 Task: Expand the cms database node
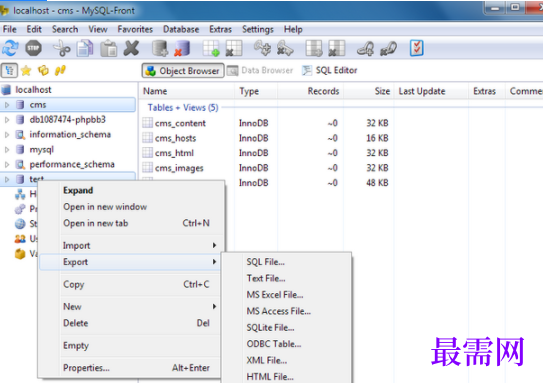(7, 105)
